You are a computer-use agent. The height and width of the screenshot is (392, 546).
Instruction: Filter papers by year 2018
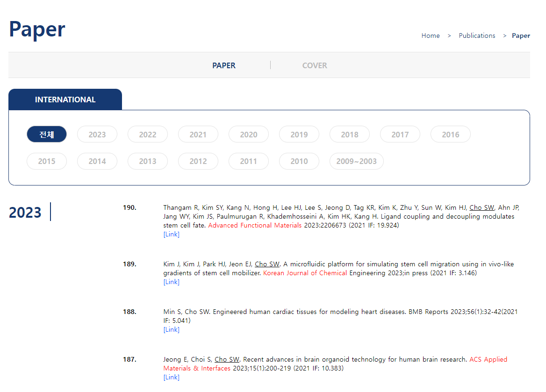pos(350,134)
